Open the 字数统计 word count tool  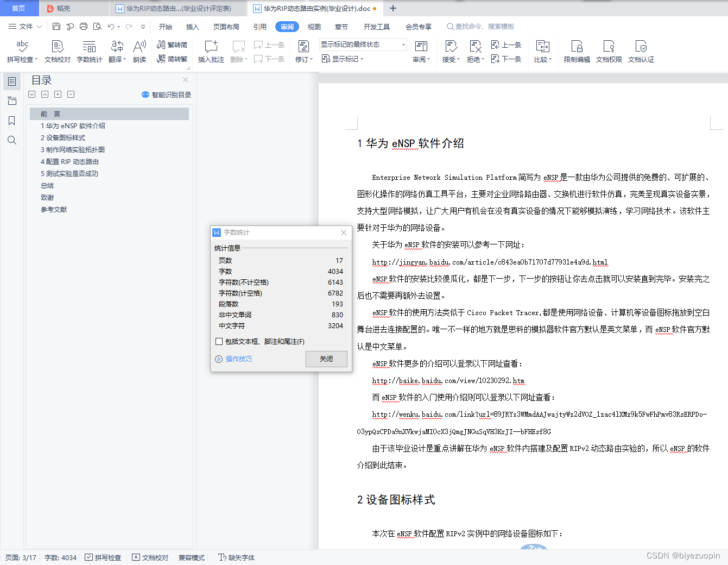pyautogui.click(x=89, y=52)
